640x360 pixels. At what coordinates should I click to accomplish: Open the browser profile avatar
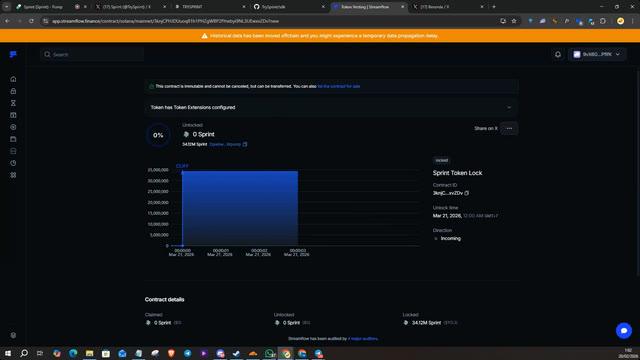pos(620,21)
